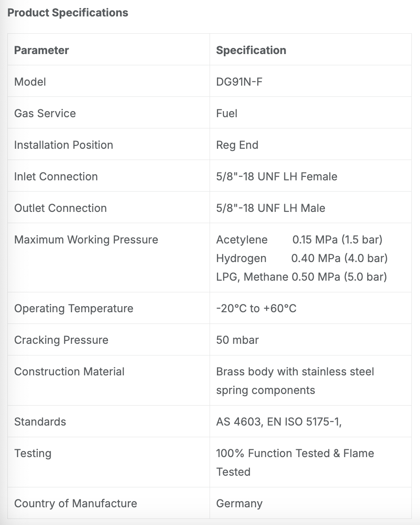Viewport: 420px width, 525px height.
Task: Select the Inlet Connection label
Action: 56,176
